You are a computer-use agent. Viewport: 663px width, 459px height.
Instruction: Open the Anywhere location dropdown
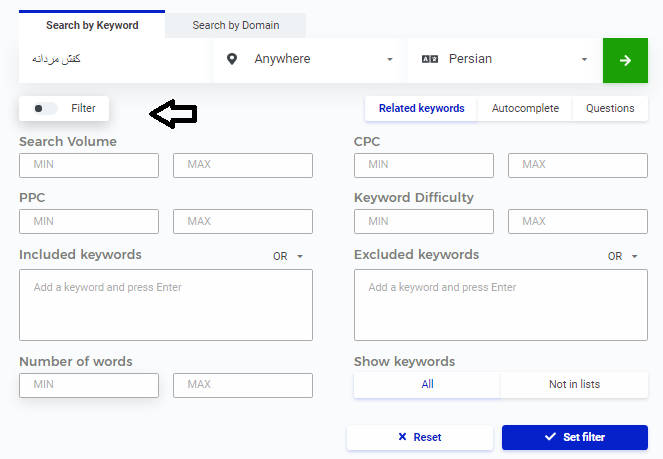(310, 60)
